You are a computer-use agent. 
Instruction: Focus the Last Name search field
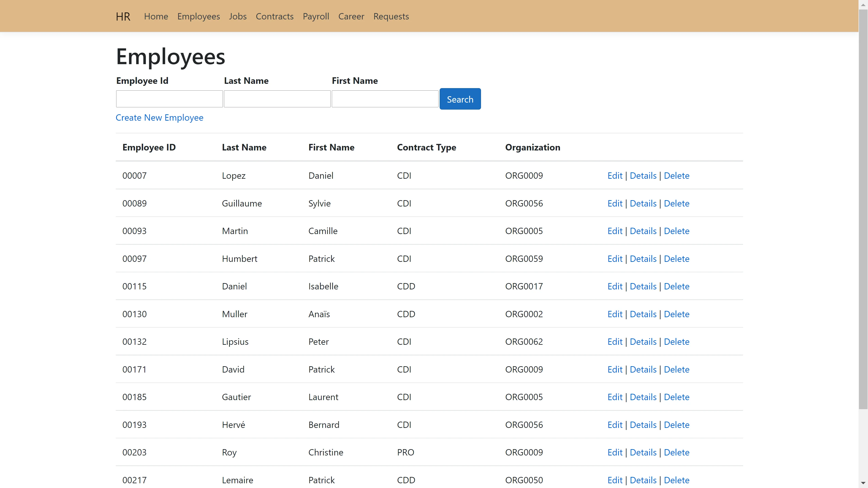tap(277, 99)
